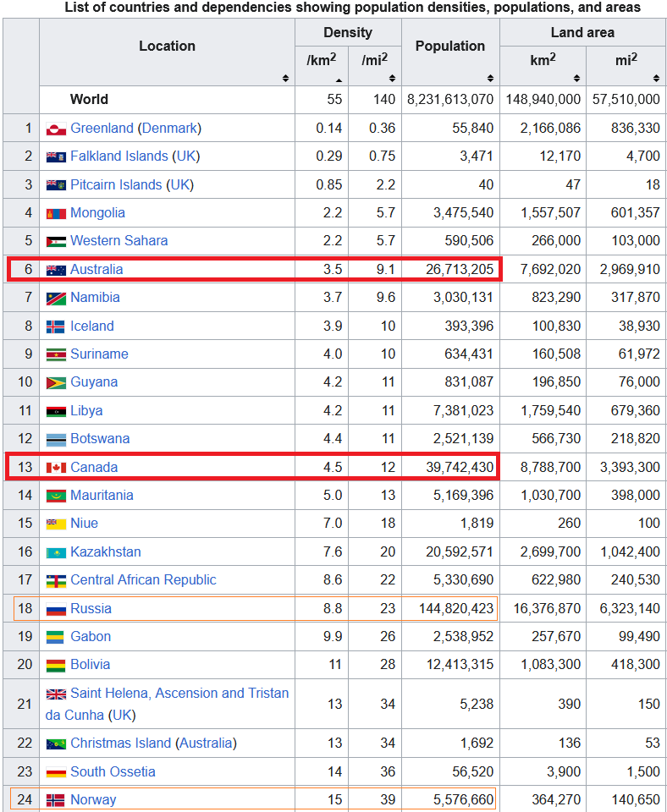
Task: Select Russia population 144,820,423 cell
Action: click(450, 608)
